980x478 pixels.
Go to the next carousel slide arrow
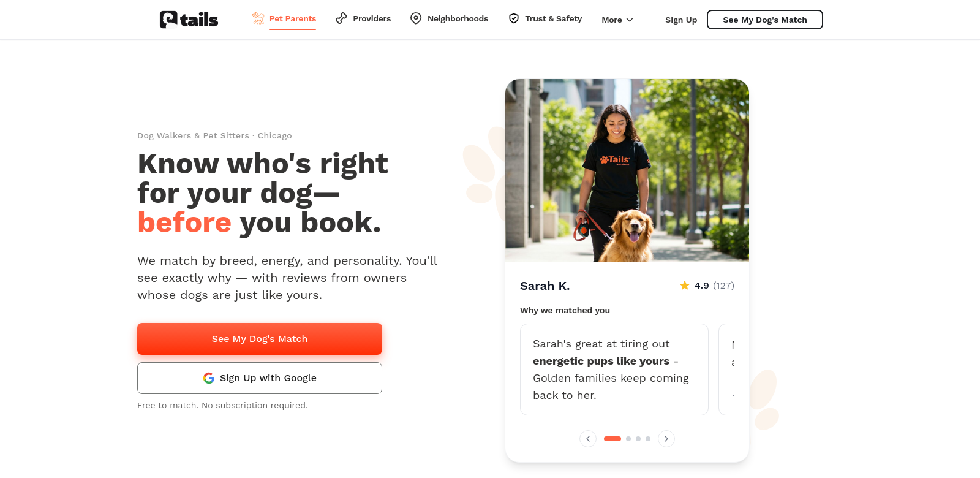click(x=666, y=439)
